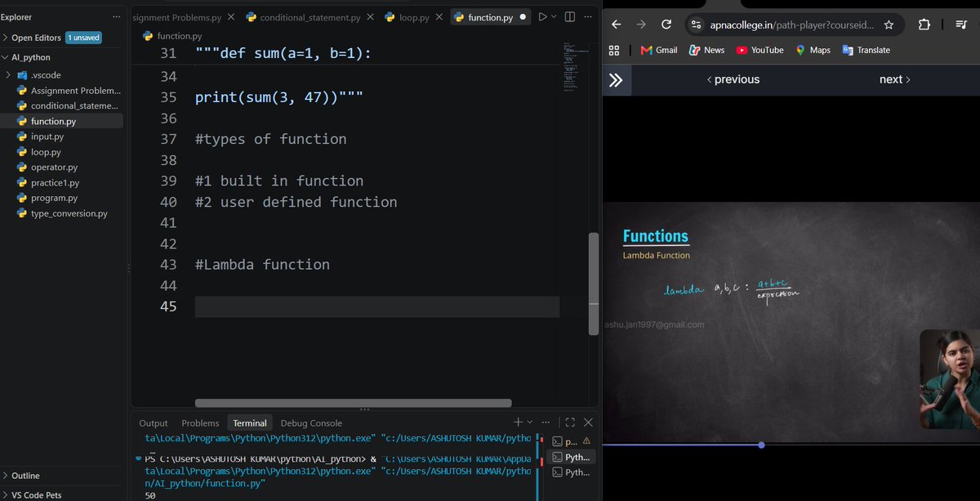Open terminal panel ellipsis menu

point(546,423)
